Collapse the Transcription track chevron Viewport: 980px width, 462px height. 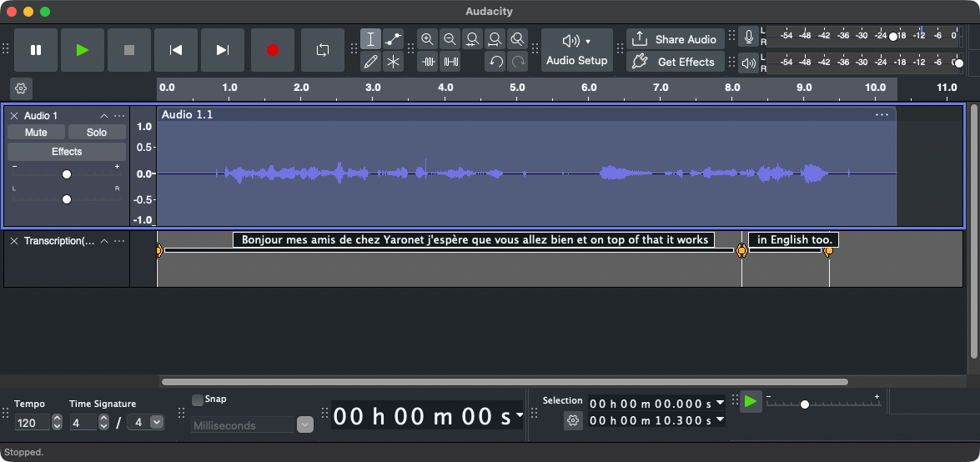104,241
